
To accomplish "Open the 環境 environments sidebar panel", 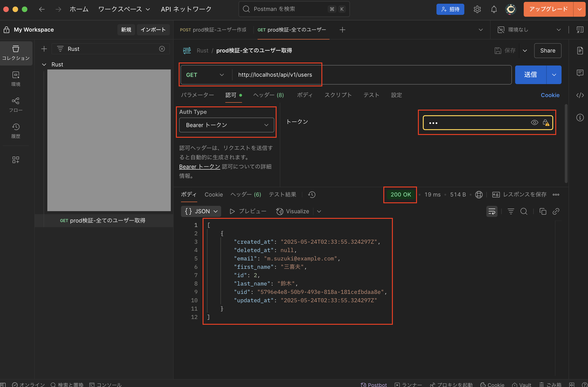I will click(16, 79).
